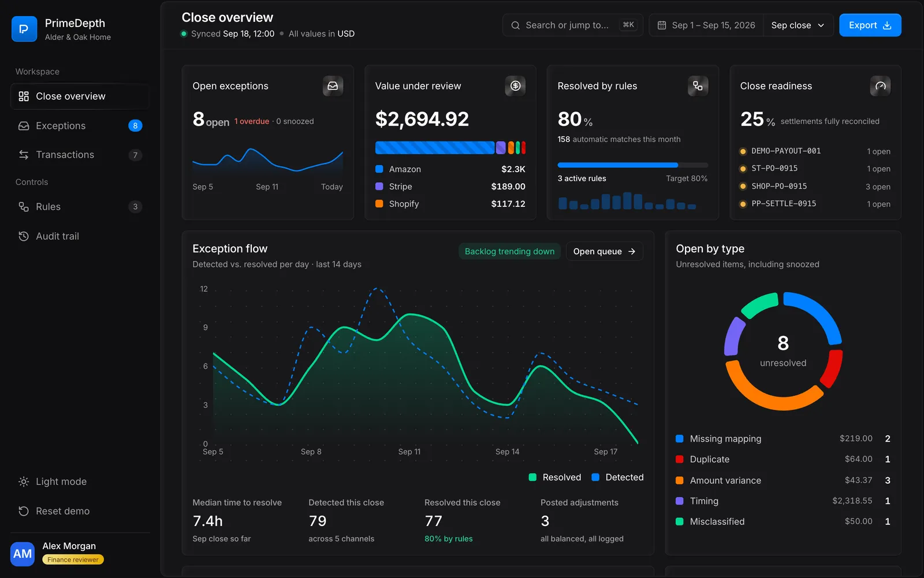Click the Resolved by rules icon

tap(698, 86)
